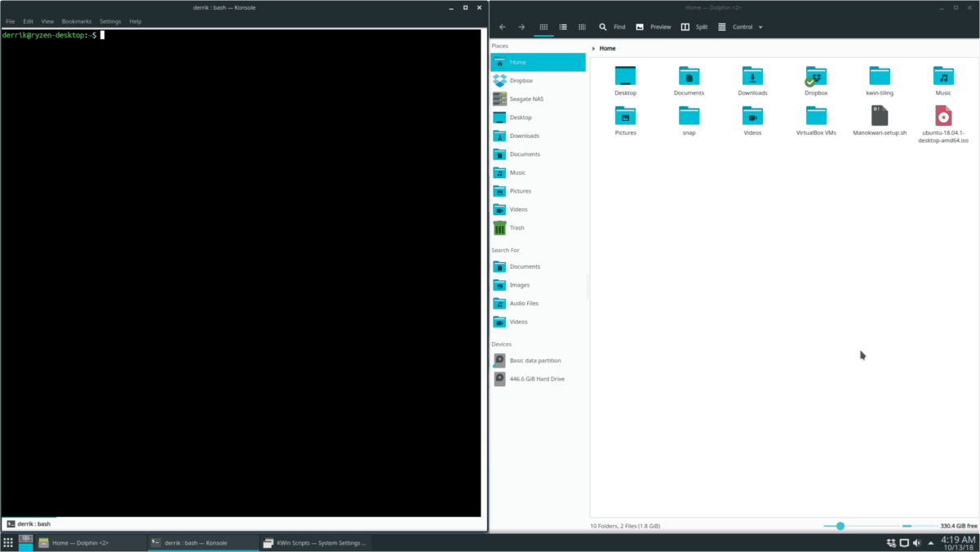Switch Dolphin to icons view mode
The width and height of the screenshot is (980, 552).
tap(543, 27)
